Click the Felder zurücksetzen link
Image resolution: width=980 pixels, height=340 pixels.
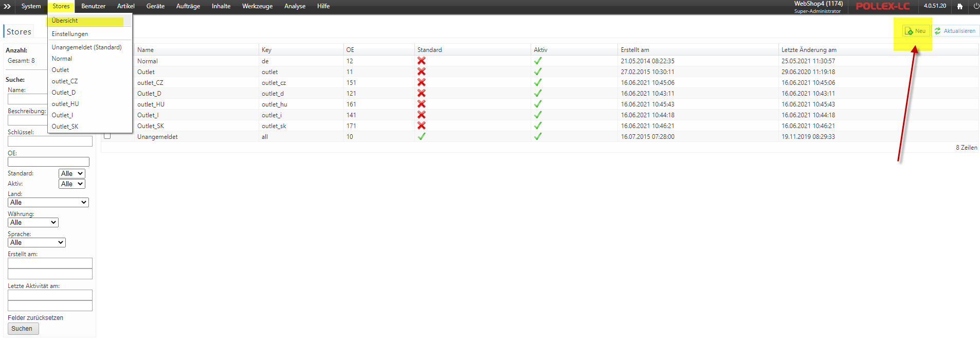click(35, 318)
